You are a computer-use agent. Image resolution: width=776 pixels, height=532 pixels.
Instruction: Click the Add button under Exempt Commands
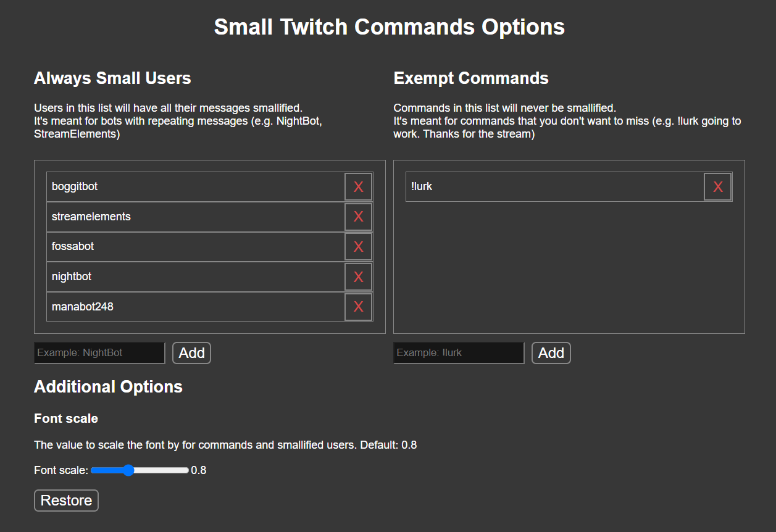pyautogui.click(x=551, y=352)
